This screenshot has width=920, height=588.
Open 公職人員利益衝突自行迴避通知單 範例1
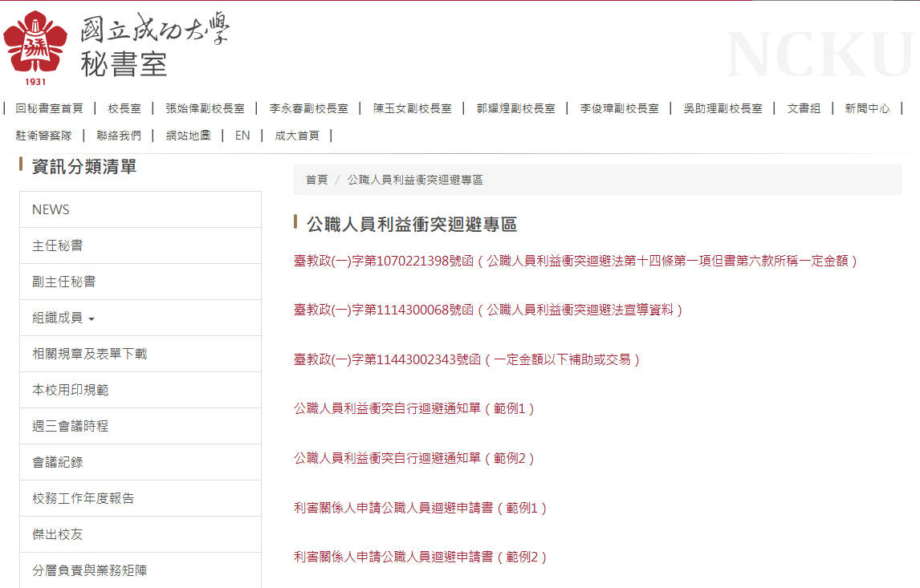[414, 408]
